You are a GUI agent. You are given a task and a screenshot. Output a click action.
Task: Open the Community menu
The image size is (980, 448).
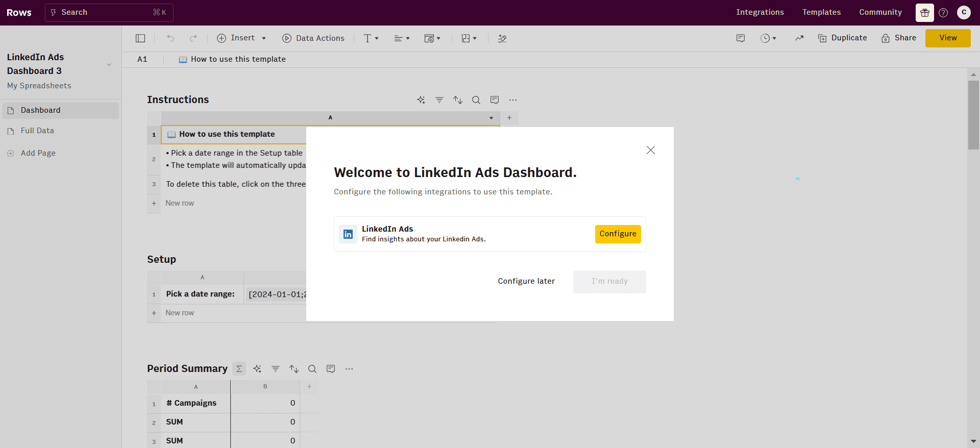coord(880,12)
